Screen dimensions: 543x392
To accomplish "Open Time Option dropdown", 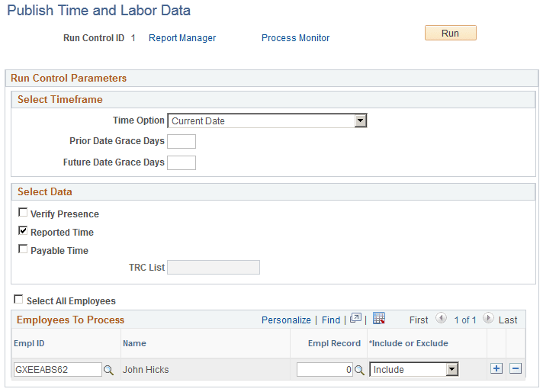I will tap(267, 120).
